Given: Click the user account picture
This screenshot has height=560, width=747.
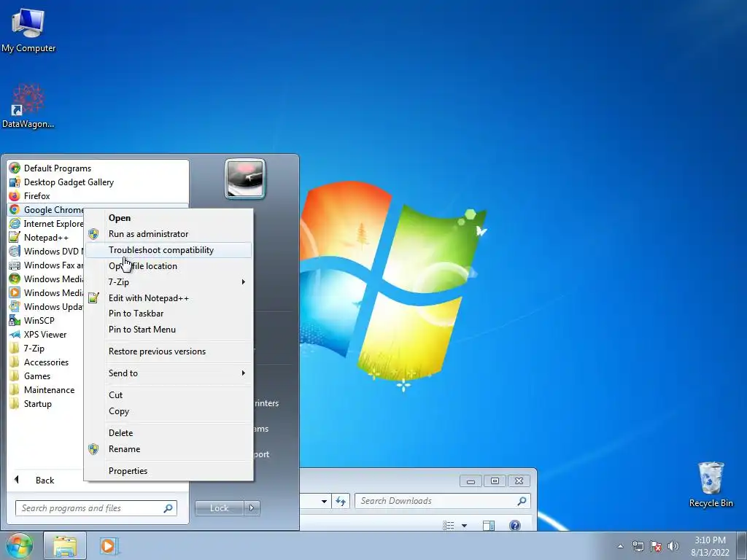Looking at the screenshot, I should pos(245,179).
